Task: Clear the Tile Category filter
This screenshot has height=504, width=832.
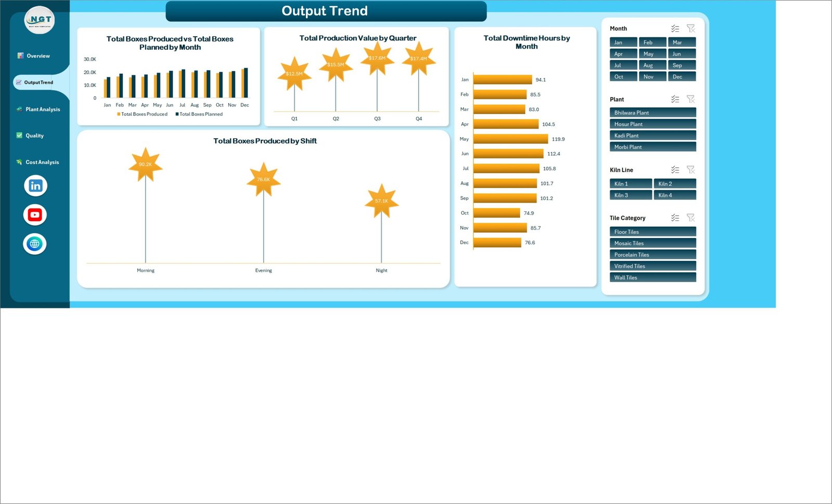Action: coord(691,218)
